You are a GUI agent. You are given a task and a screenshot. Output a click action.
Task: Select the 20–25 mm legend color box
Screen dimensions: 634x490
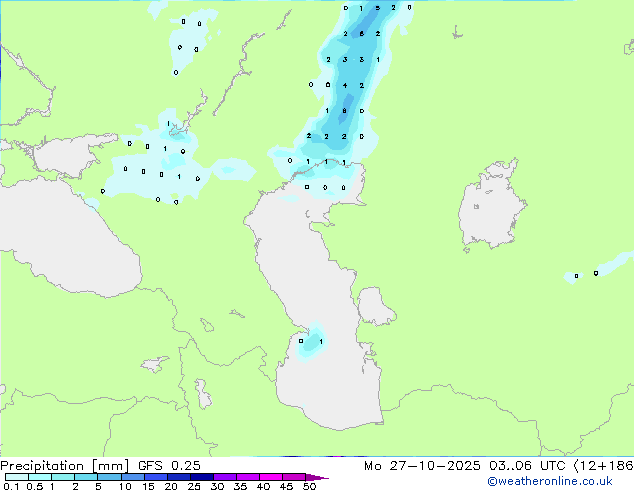[x=178, y=477]
